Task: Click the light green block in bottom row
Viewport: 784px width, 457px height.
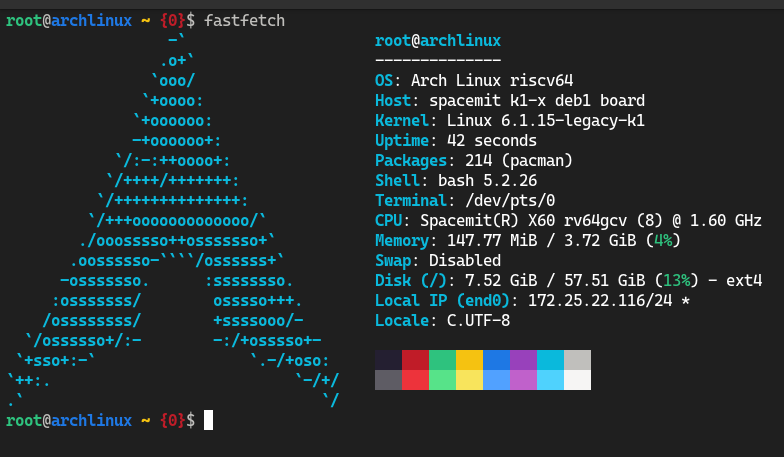Action: click(442, 380)
